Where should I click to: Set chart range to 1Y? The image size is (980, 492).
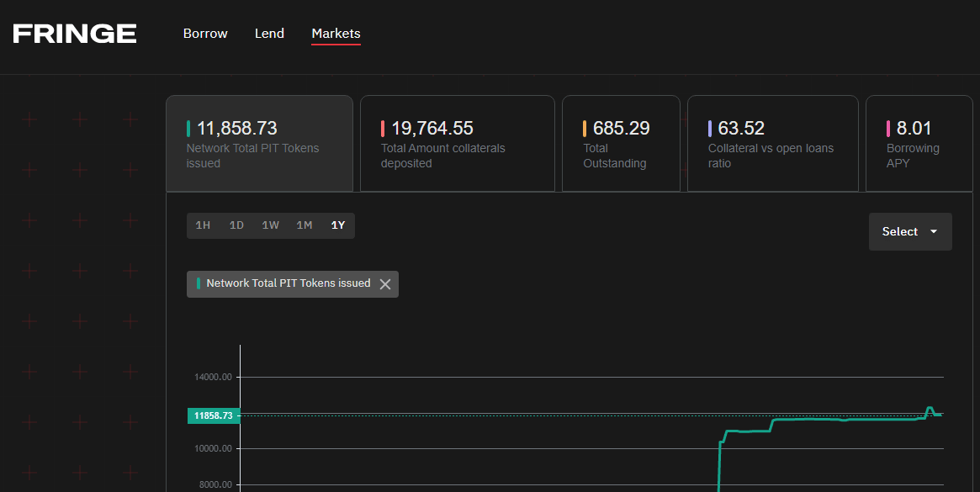point(338,225)
